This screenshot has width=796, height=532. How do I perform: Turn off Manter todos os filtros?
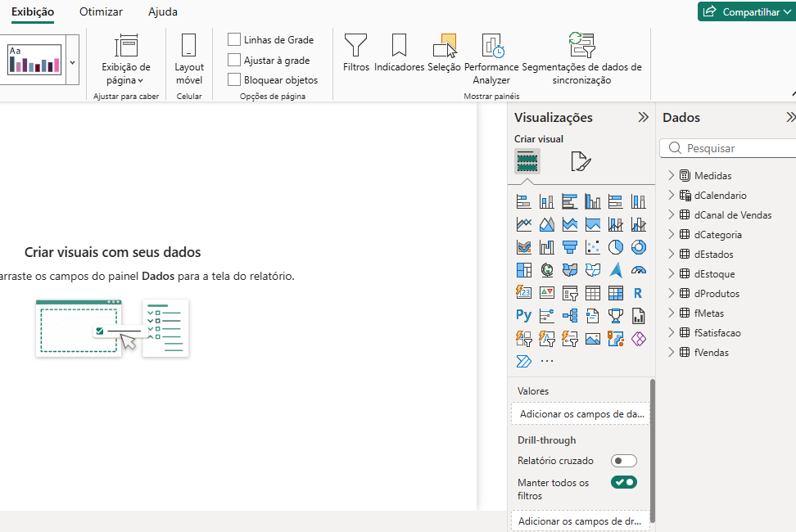click(623, 482)
